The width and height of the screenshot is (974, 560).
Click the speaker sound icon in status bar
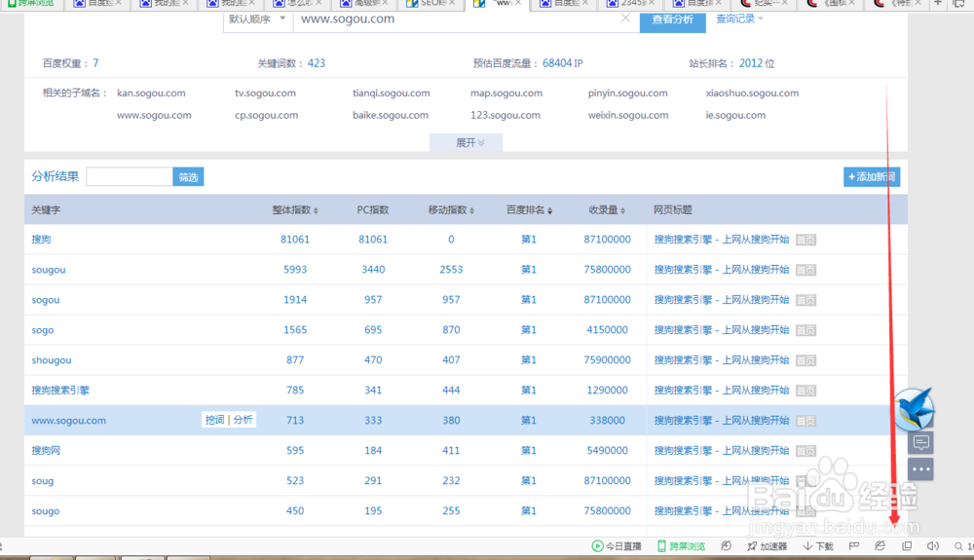[x=932, y=546]
